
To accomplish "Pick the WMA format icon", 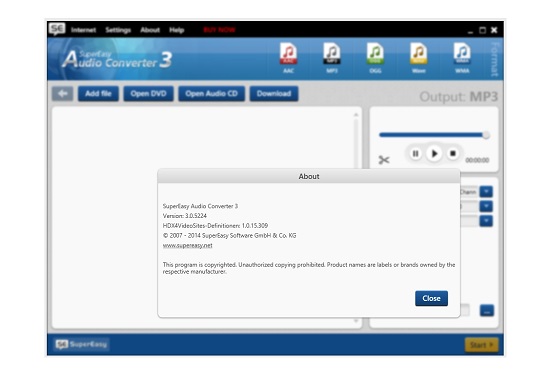I will (462, 54).
